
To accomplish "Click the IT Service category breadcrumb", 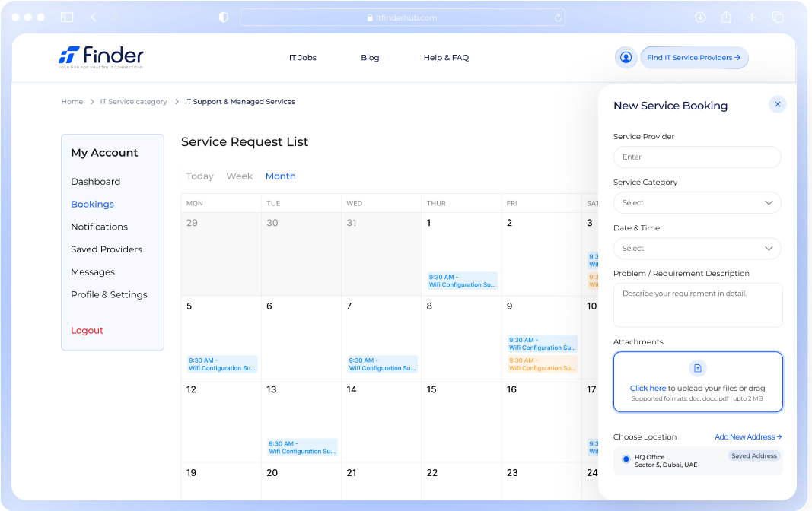I will 134,102.
